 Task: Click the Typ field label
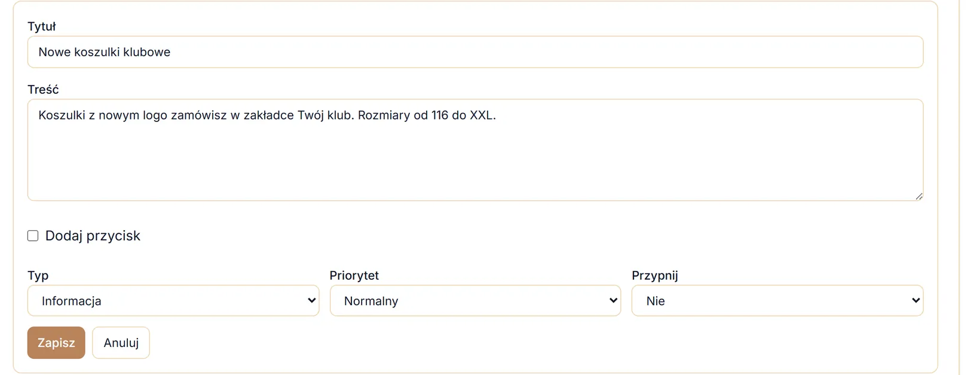38,276
